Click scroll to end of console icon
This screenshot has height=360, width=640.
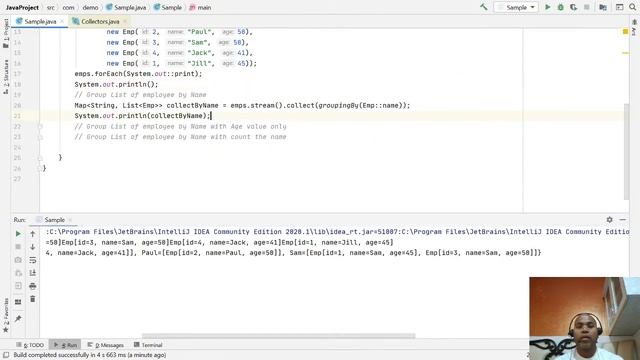(33, 273)
